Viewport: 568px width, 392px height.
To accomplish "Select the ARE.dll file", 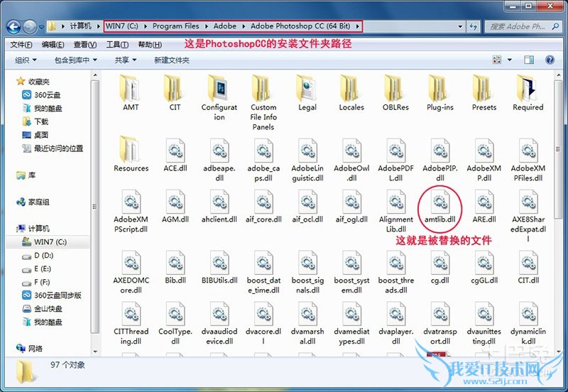I will point(484,205).
